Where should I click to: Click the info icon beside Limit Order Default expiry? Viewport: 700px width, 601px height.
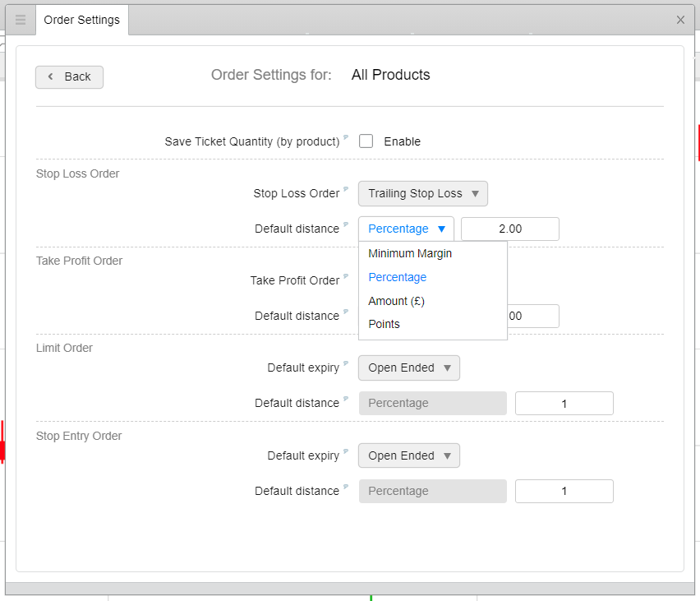coord(346,363)
